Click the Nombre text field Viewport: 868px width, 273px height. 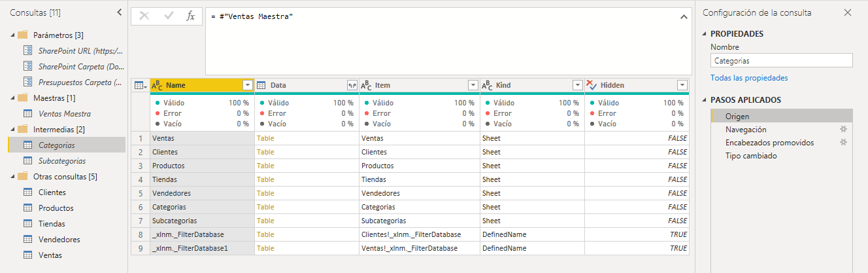tap(781, 60)
